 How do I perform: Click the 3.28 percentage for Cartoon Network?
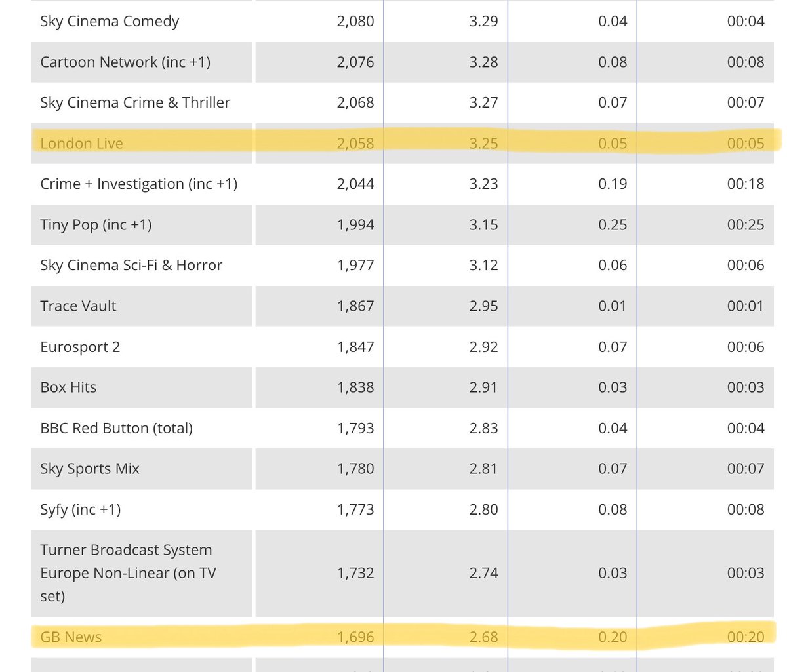[x=484, y=62]
